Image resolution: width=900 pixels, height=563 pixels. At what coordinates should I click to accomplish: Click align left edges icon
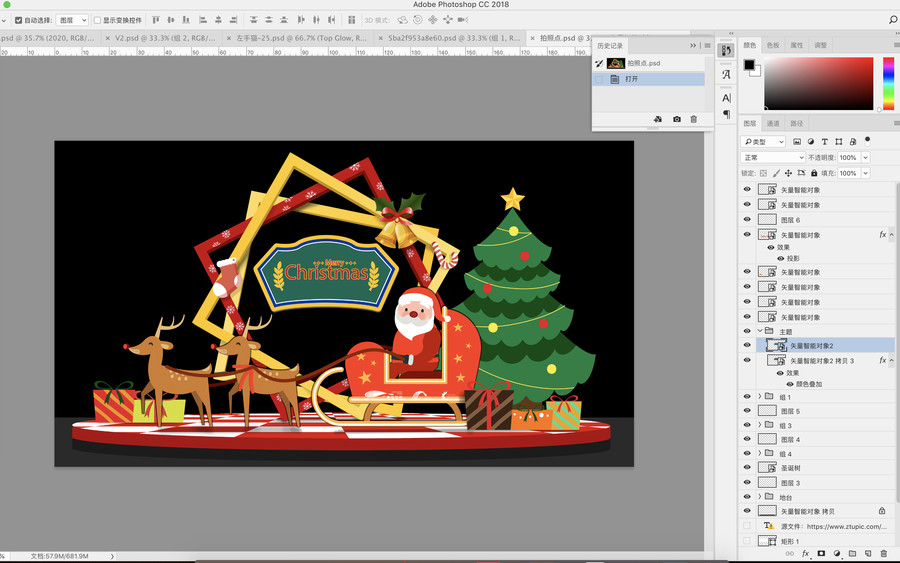point(203,20)
